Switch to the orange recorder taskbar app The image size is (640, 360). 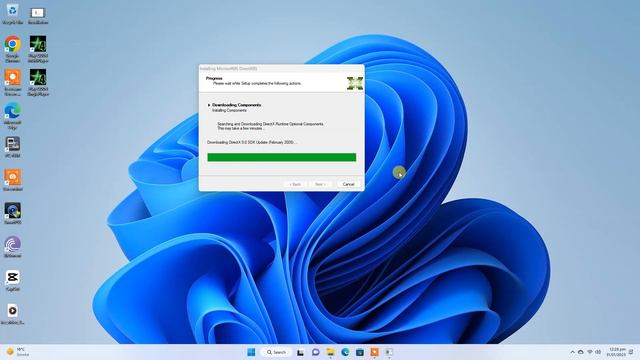374,352
